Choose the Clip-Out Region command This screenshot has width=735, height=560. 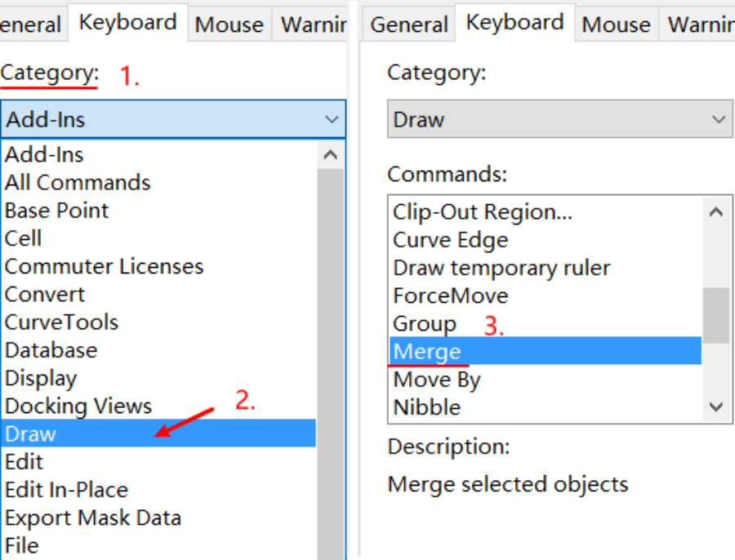pos(482,212)
